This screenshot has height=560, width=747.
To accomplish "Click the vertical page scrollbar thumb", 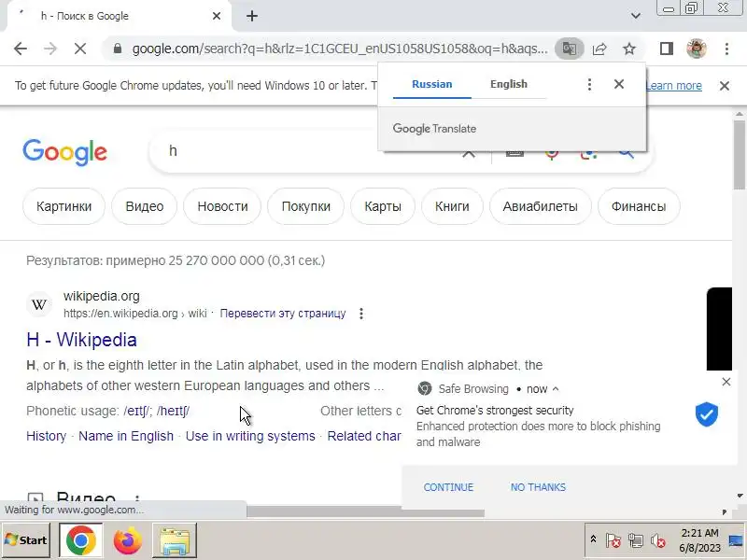I will [x=740, y=154].
